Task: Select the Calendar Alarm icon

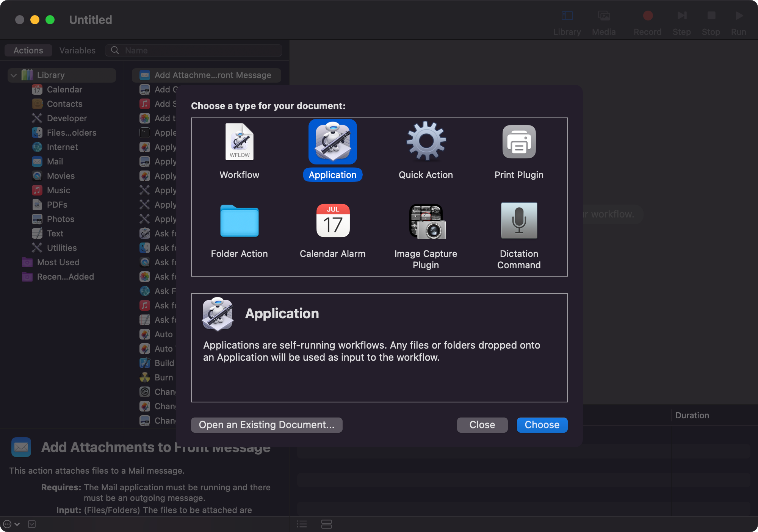Action: point(332,221)
